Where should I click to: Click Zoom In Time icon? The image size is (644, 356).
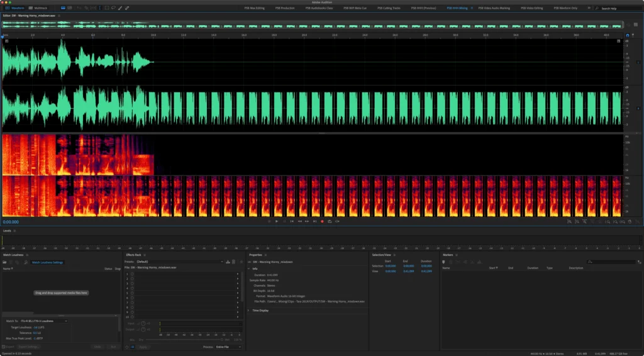coord(584,222)
